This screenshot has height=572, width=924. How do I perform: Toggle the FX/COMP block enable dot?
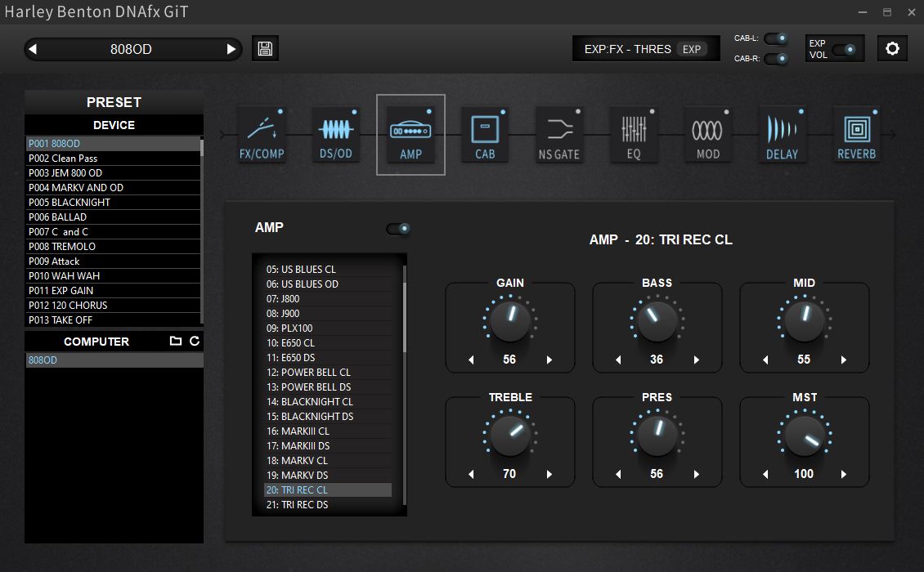coord(280,111)
